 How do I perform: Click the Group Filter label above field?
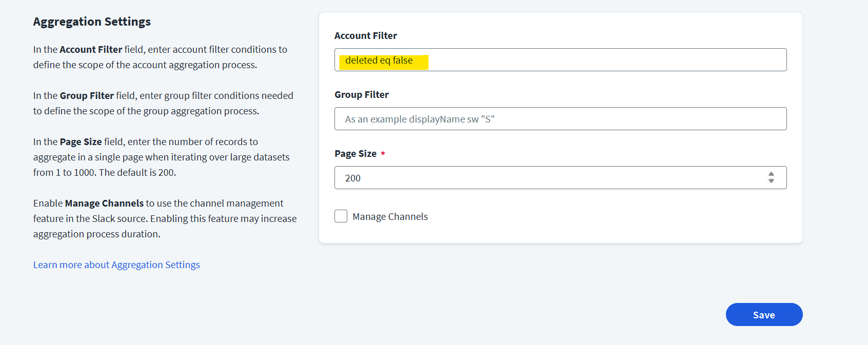pos(361,95)
